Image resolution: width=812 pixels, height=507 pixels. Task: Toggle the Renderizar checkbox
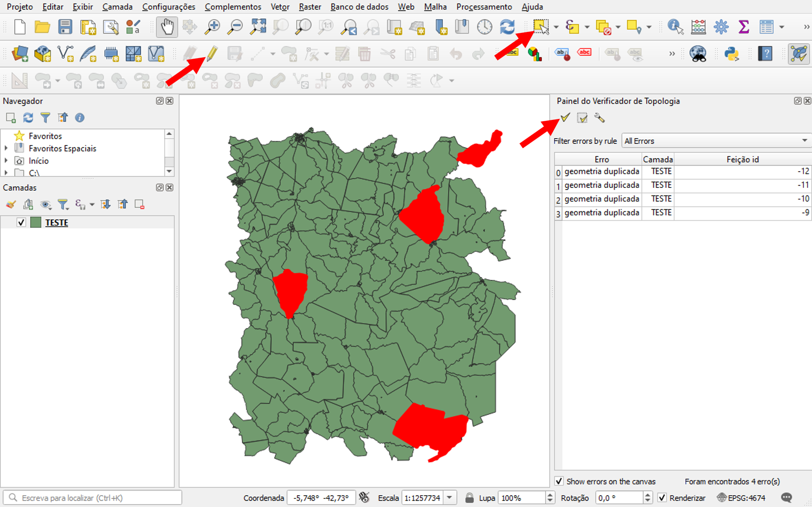point(662,498)
